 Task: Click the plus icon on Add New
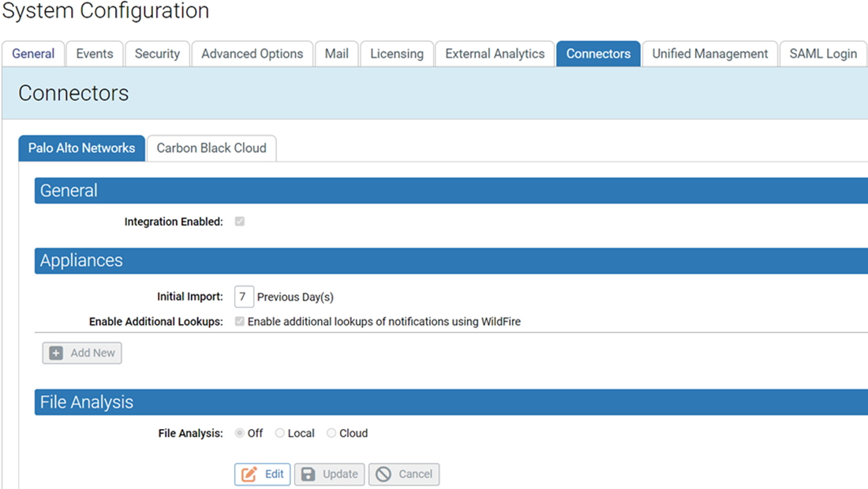[x=55, y=353]
